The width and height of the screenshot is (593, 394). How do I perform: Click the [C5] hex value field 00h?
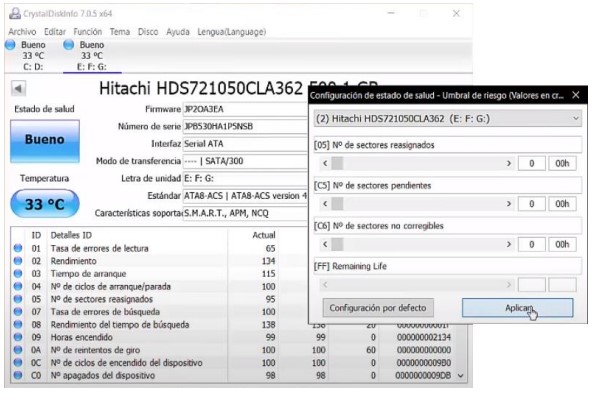(562, 204)
